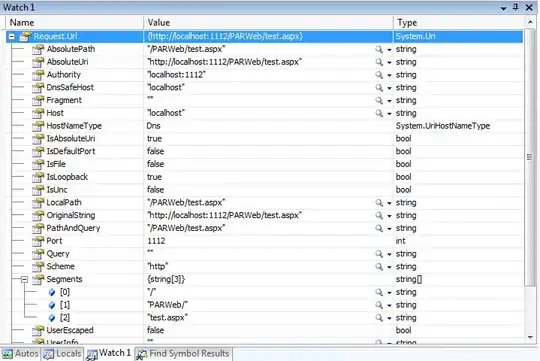Switch to the Autos tab
The image size is (540, 361).
(20, 354)
